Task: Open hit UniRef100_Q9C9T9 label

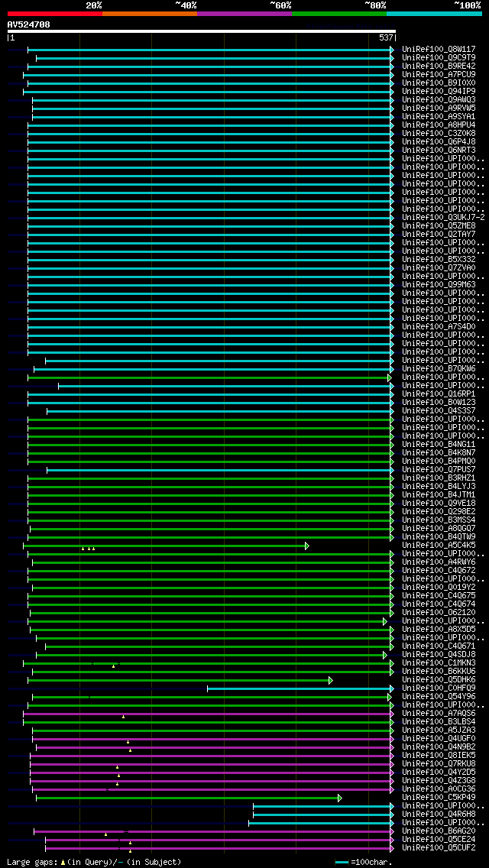Action: [439, 57]
